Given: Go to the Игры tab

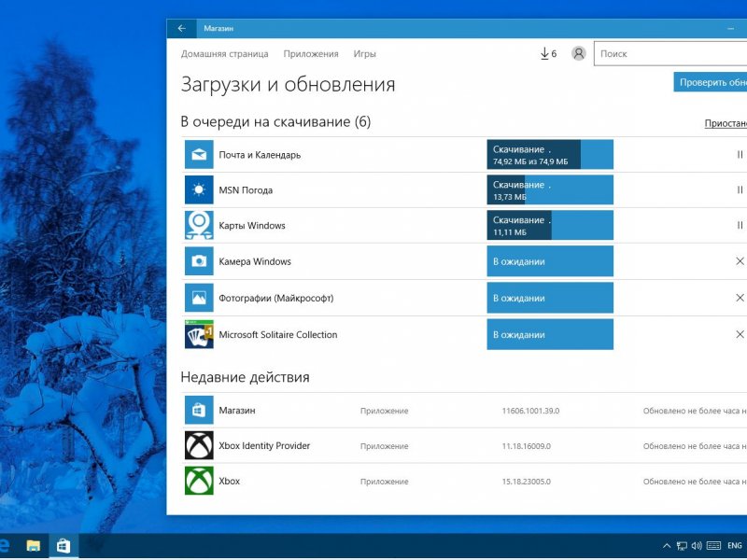Looking at the screenshot, I should [364, 54].
